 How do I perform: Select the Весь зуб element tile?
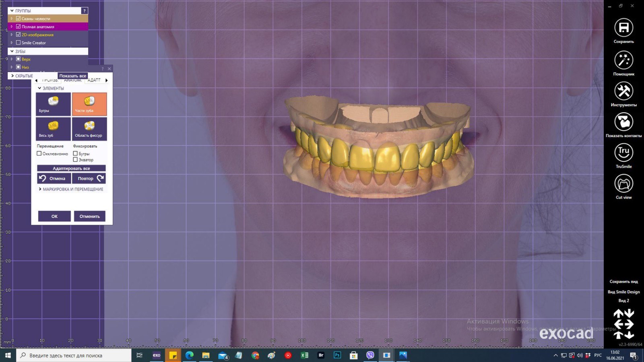click(53, 129)
